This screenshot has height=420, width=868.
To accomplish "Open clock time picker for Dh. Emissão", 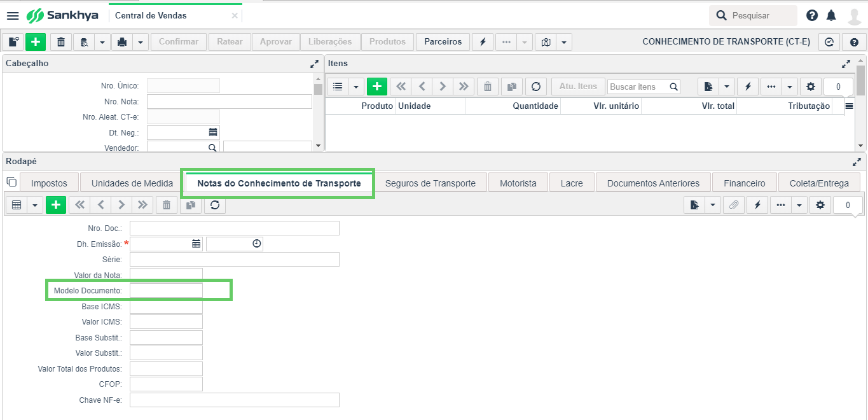I will (256, 244).
